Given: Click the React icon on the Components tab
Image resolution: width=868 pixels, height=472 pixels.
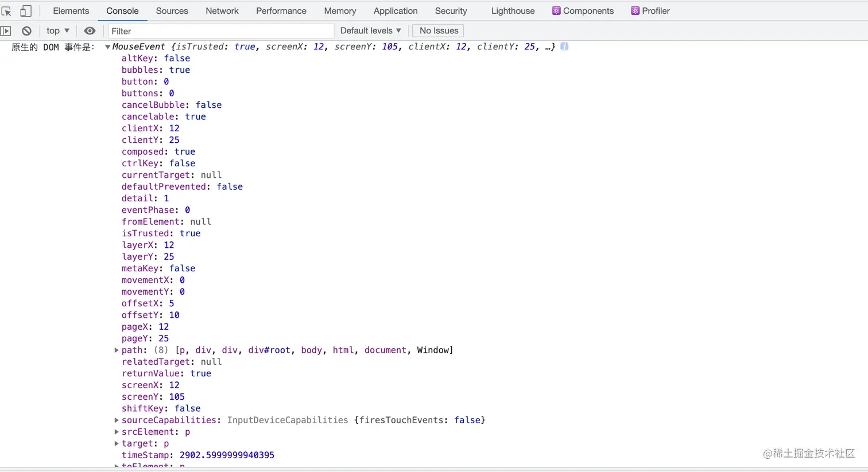Looking at the screenshot, I should [x=556, y=11].
